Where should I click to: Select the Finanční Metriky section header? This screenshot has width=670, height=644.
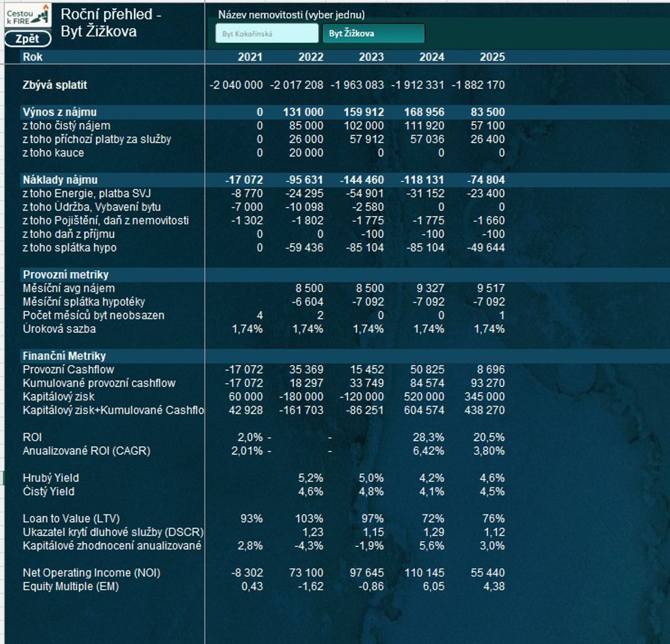(64, 356)
